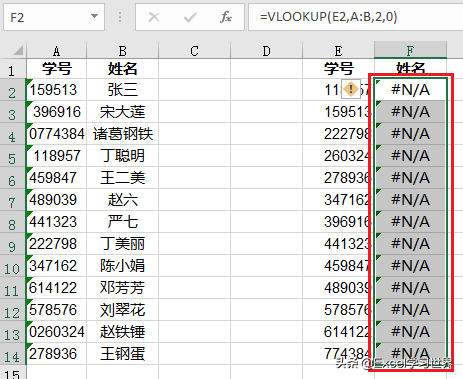Image resolution: width=463 pixels, height=379 pixels.
Task: Click cell with name 严七
Action: 122,222
